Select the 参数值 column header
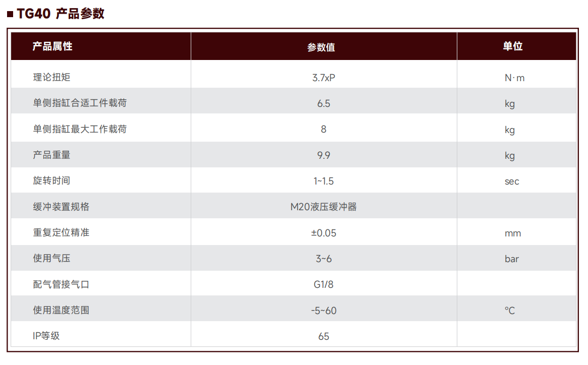This screenshot has height=365, width=588. [x=321, y=47]
